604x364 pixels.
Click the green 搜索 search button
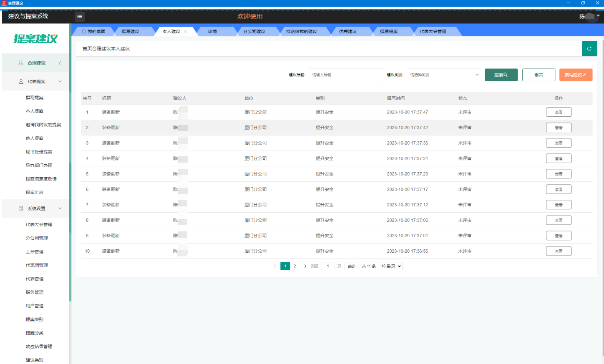tap(501, 75)
